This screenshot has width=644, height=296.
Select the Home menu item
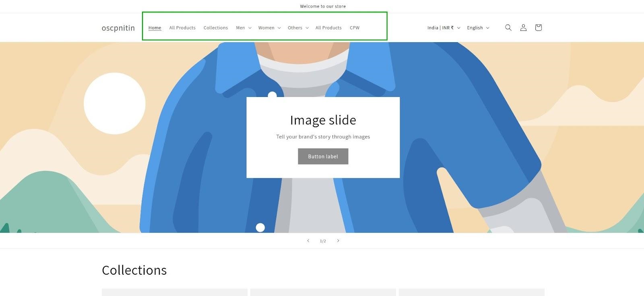[155, 28]
